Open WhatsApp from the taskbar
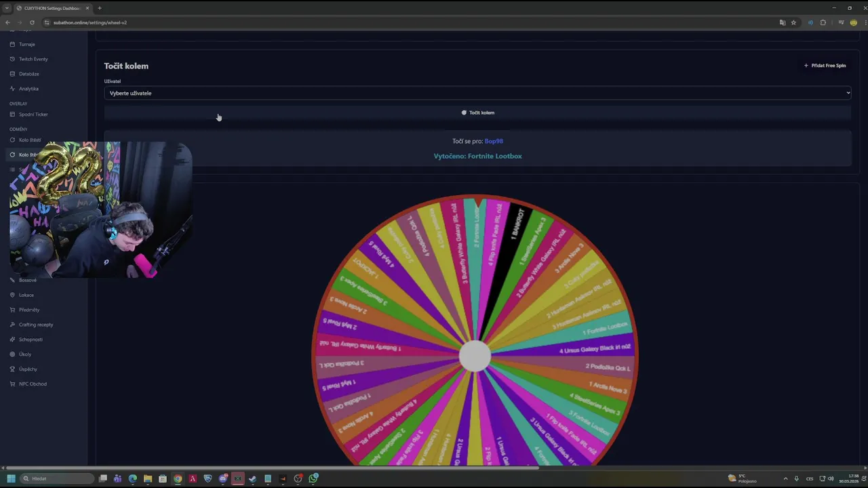 coord(313,479)
